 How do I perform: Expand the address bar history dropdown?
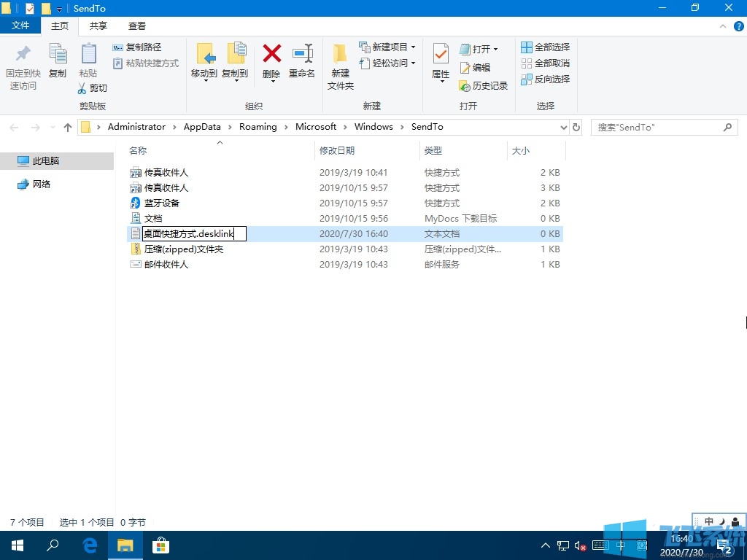pyautogui.click(x=562, y=127)
